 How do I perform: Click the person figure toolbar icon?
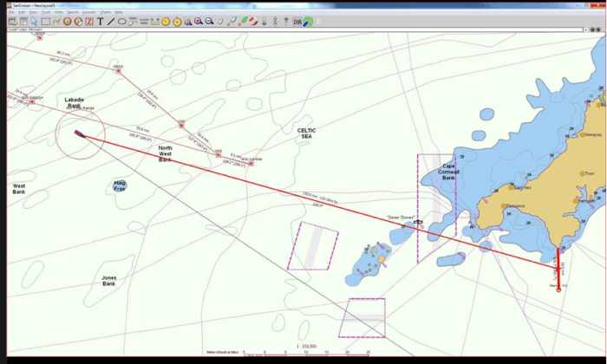coord(277,21)
